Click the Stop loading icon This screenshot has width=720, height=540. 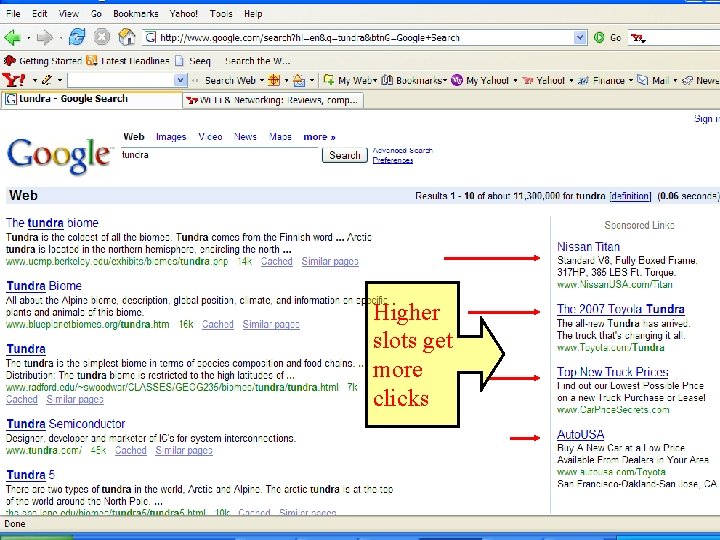point(102,37)
